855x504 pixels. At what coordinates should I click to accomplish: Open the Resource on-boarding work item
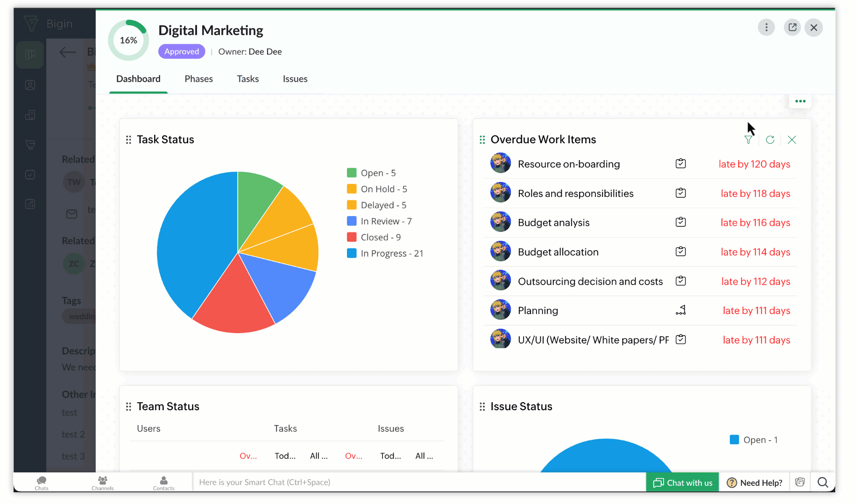coord(569,164)
